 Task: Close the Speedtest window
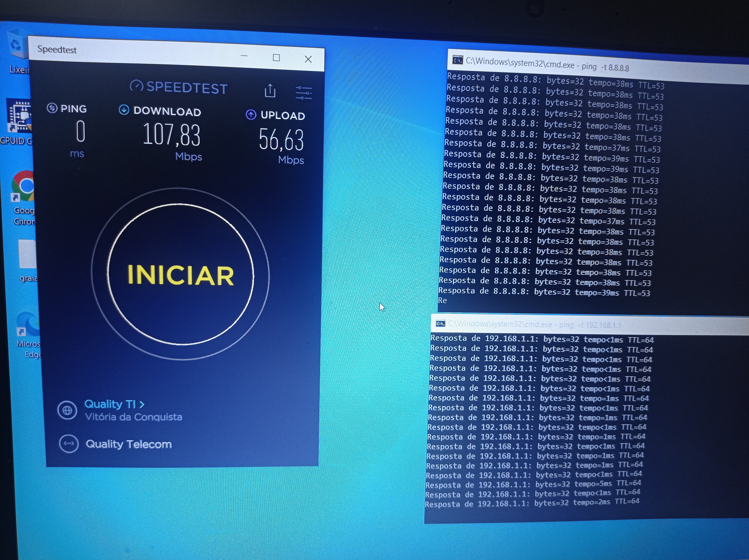(x=308, y=59)
